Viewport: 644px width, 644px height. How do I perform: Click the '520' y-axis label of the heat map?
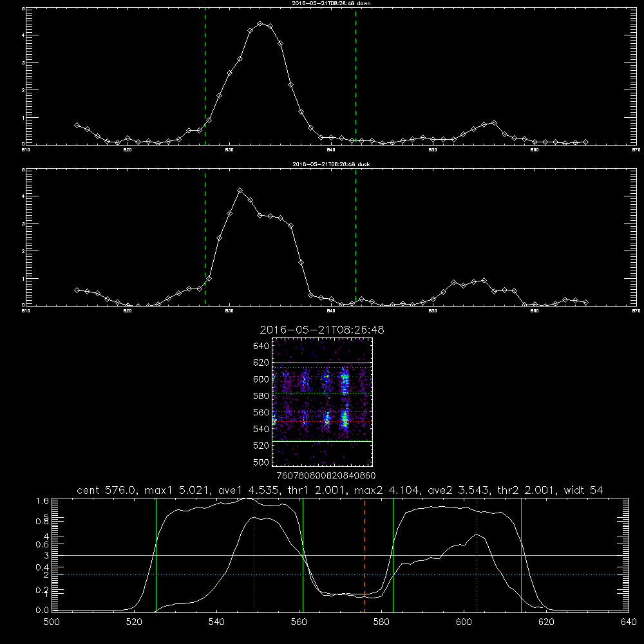click(x=261, y=446)
